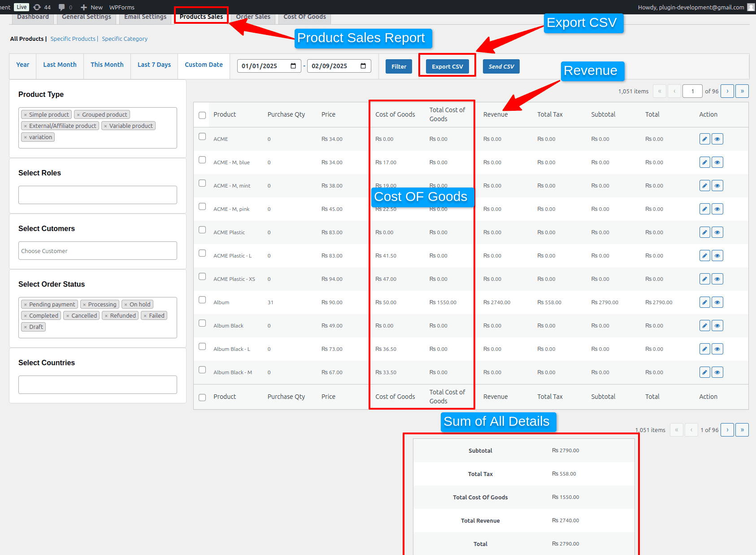This screenshot has width=756, height=555.
Task: Click the view eye icon for Album row
Action: (717, 302)
